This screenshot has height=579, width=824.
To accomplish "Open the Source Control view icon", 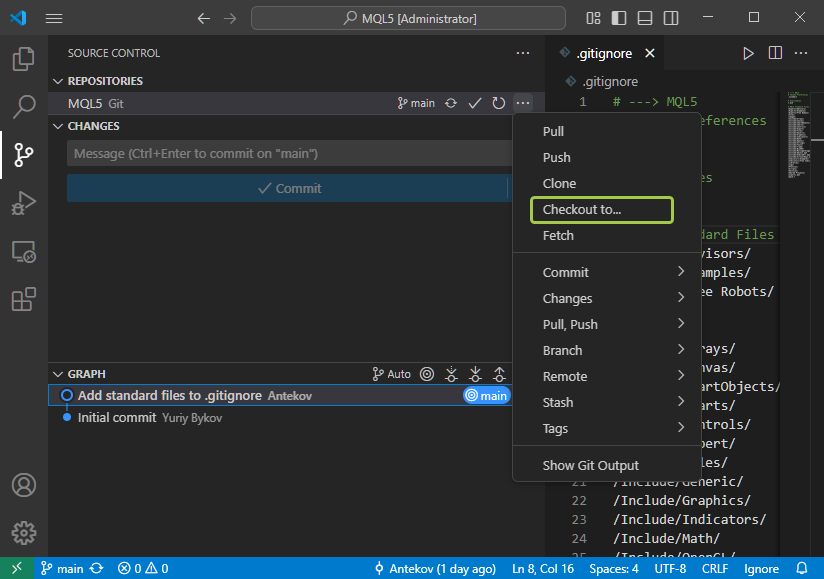I will coord(24,155).
